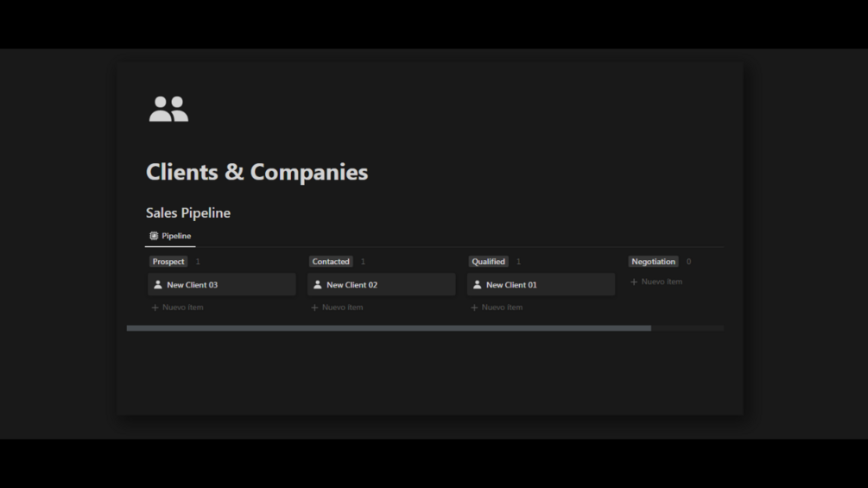Click the Clients & Companies page title
This screenshot has height=488, width=868.
point(257,172)
